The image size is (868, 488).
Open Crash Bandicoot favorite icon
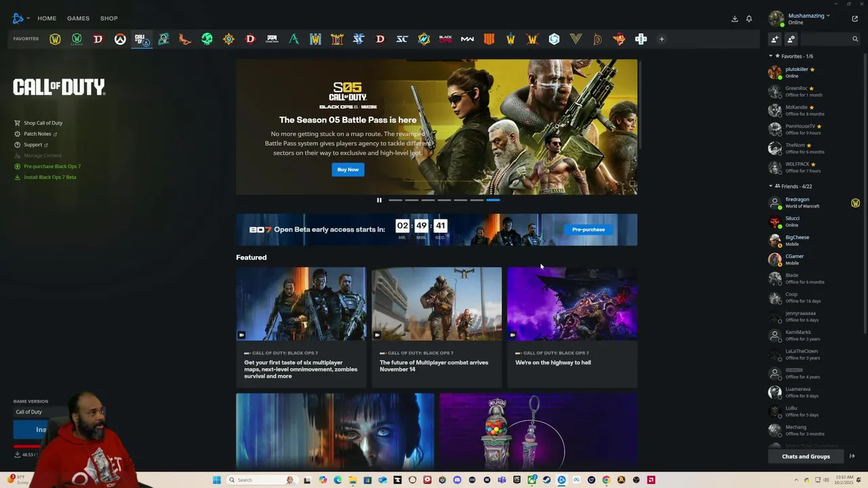(x=619, y=39)
